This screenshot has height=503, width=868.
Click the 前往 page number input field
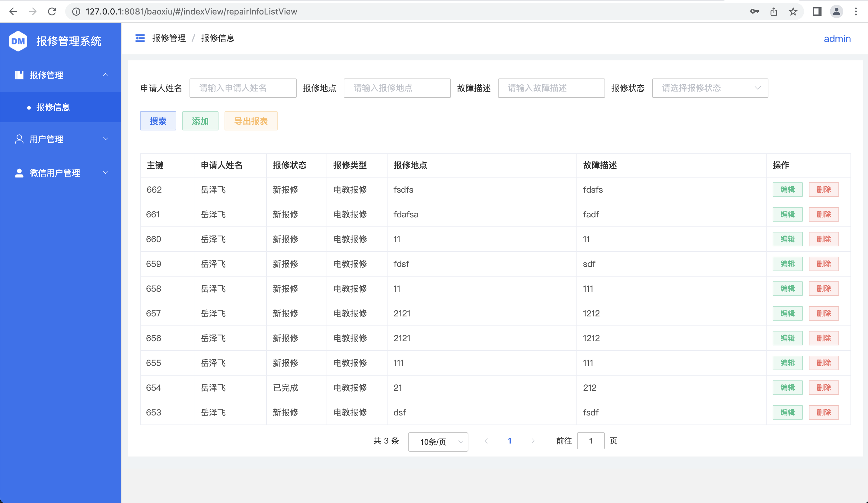[x=590, y=441]
